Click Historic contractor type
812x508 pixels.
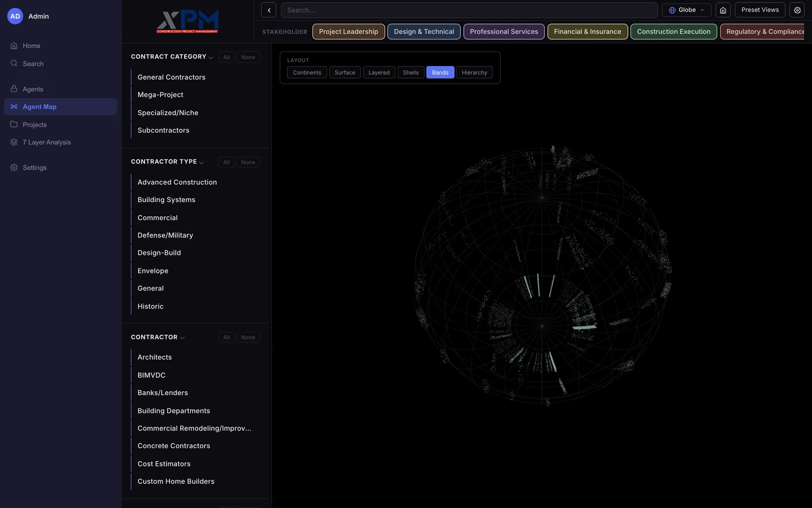point(195,306)
